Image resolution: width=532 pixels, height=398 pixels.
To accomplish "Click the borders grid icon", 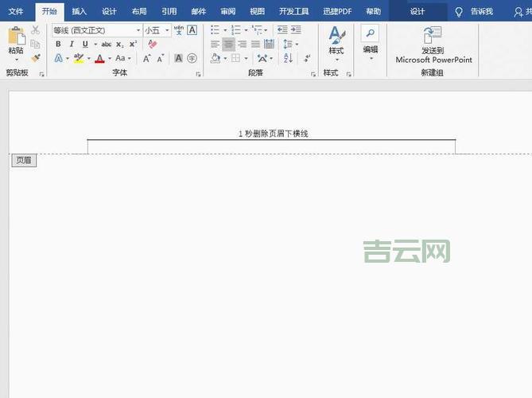I will (235, 58).
